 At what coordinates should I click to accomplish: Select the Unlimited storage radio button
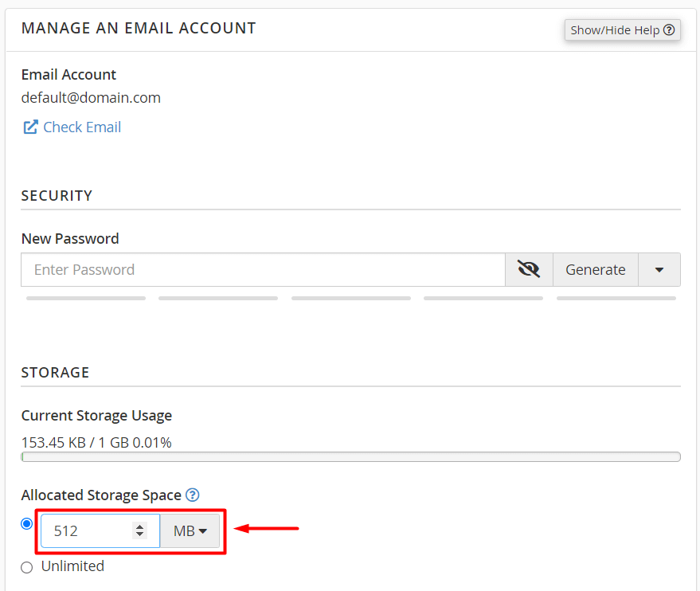coord(27,567)
